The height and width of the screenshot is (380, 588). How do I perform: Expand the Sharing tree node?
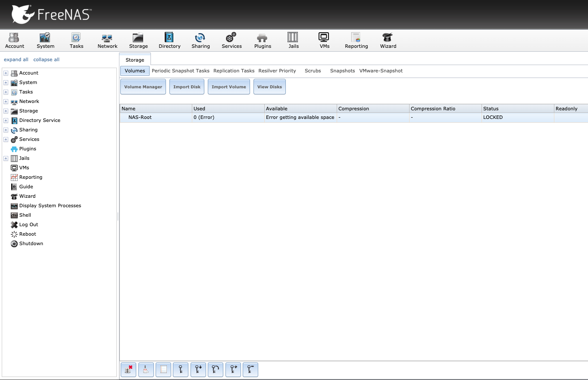pos(6,130)
